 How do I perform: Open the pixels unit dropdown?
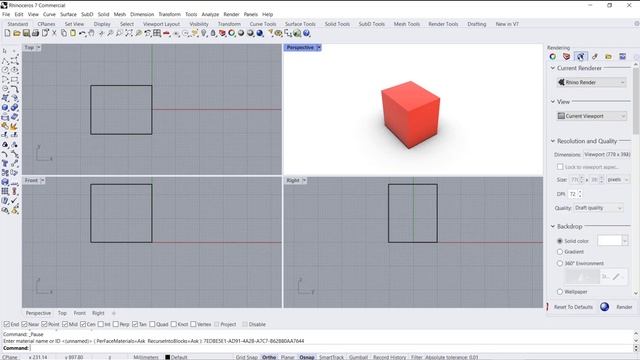coord(618,180)
